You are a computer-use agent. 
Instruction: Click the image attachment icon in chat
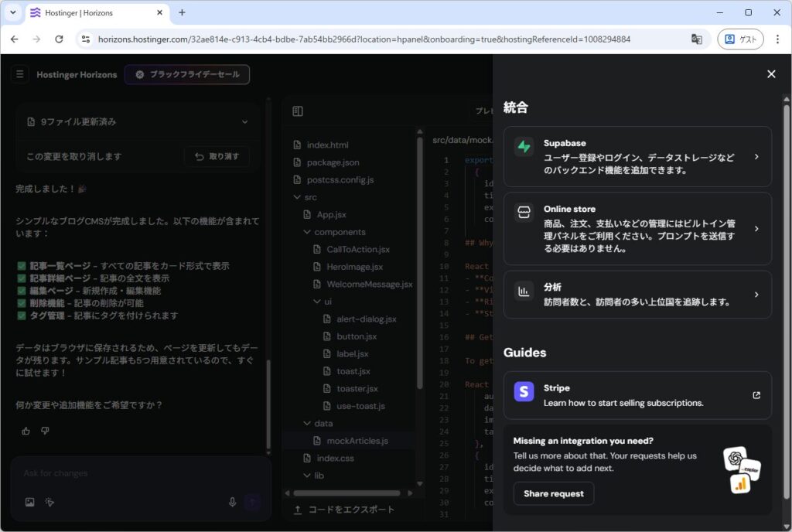(x=29, y=502)
